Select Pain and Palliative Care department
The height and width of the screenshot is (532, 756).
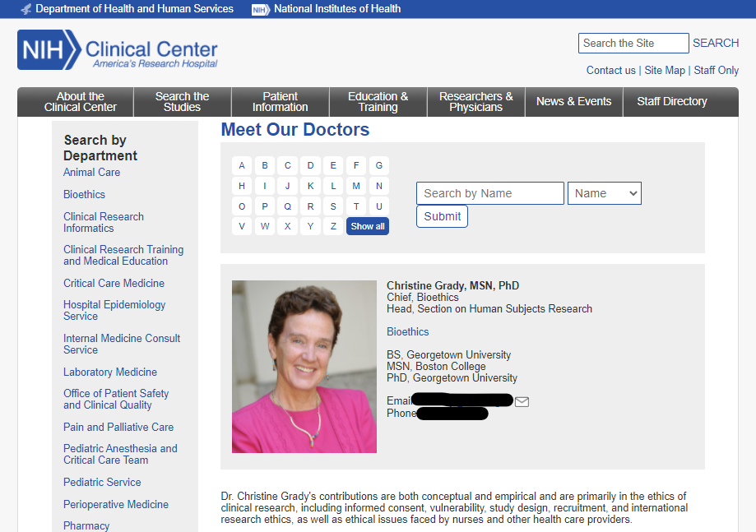[x=118, y=427]
